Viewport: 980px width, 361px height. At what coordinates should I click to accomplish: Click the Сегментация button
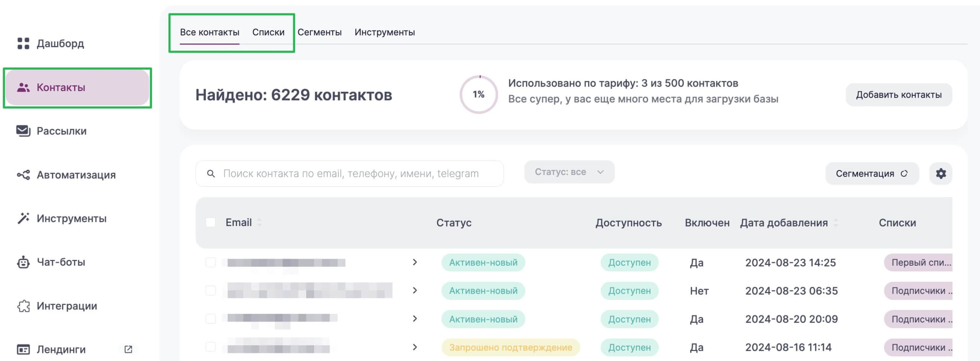[x=872, y=173]
